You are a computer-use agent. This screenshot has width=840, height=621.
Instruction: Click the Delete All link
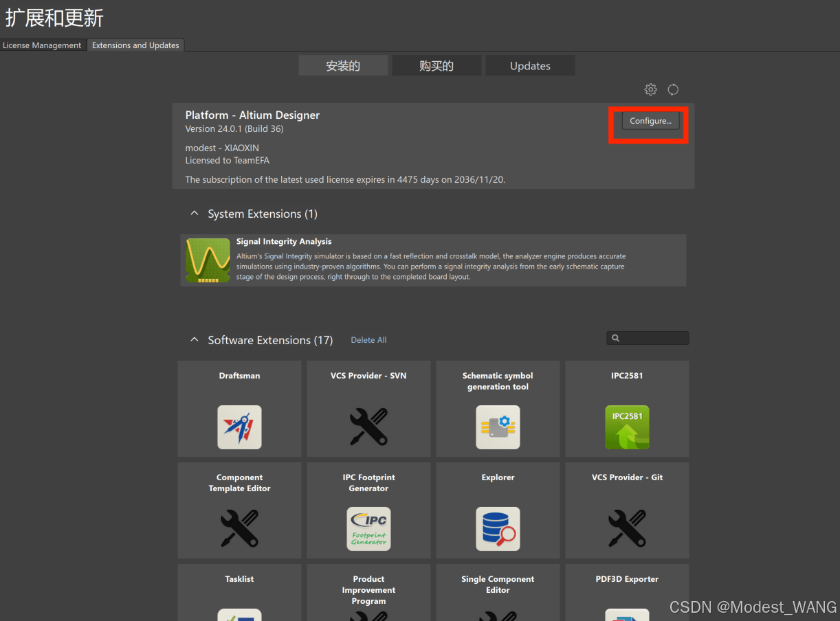click(x=368, y=340)
